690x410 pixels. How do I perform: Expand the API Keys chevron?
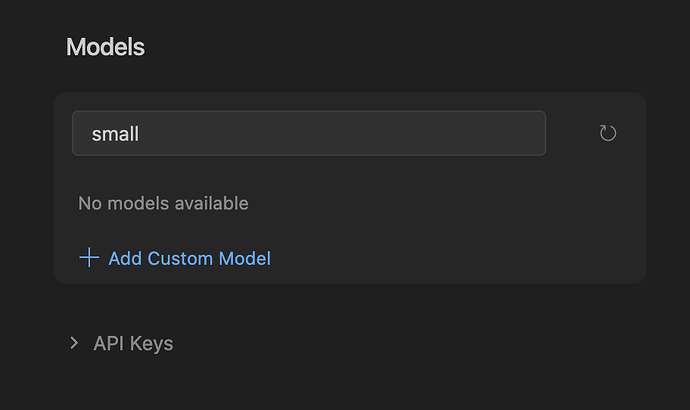[x=74, y=343]
